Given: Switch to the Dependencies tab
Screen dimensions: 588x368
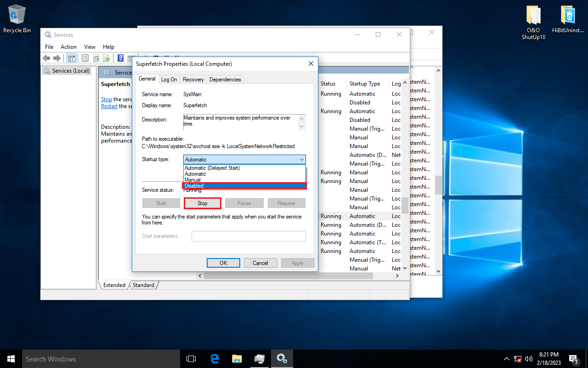Looking at the screenshot, I should 225,80.
